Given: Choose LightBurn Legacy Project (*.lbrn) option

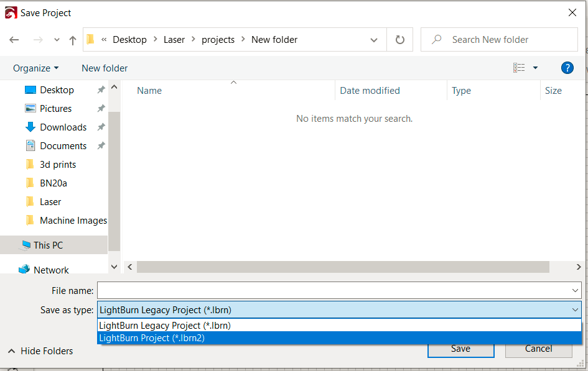Looking at the screenshot, I should (x=339, y=326).
